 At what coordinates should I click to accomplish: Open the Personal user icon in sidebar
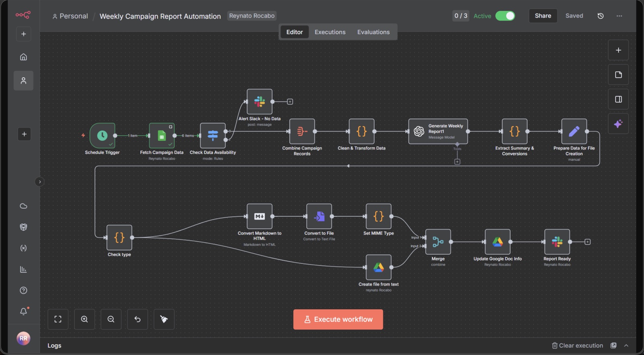[23, 80]
